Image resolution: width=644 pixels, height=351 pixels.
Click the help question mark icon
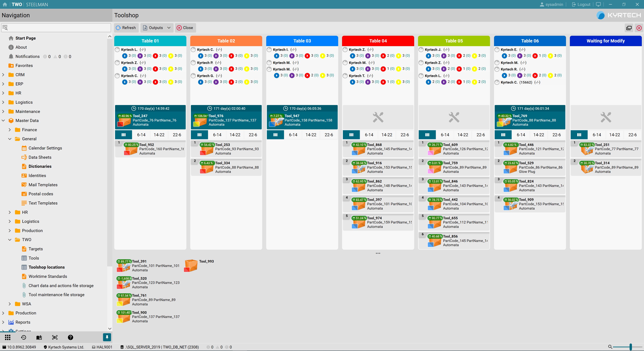pos(70,338)
